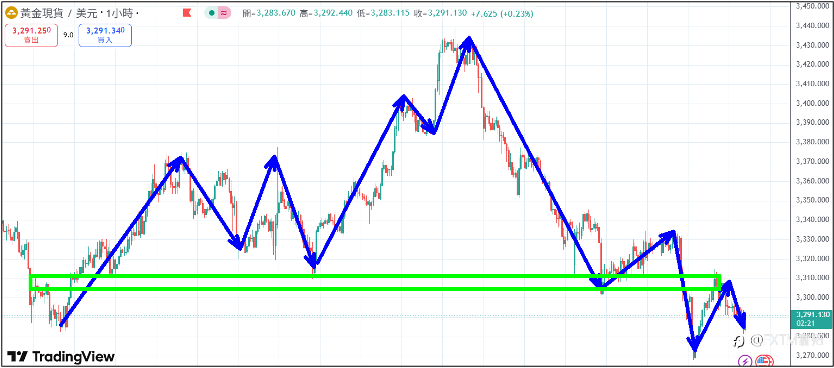Click the pink approximate-sign data indicator
834x368 pixels.
point(224,13)
